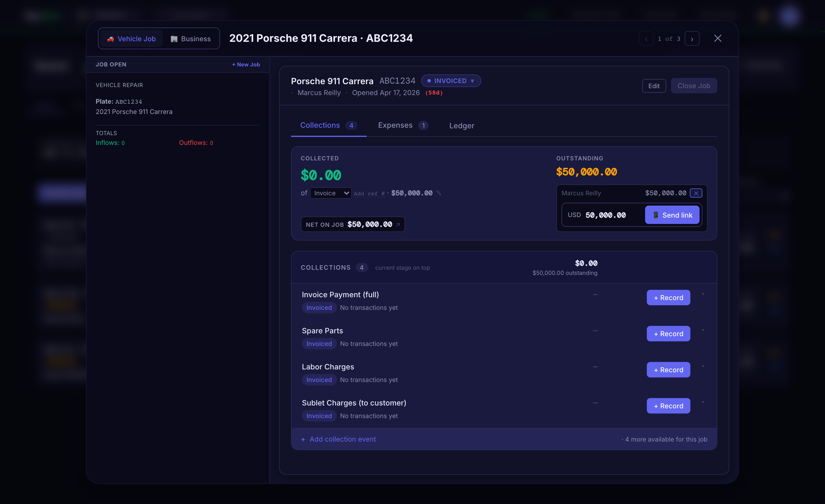825x504 pixels.
Task: Click the NET ON JOB amount chip
Action: pyautogui.click(x=353, y=224)
